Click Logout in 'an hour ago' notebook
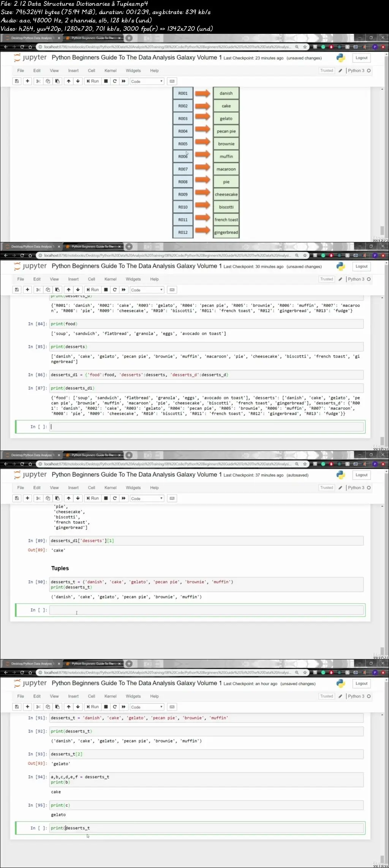389x868 pixels. click(361, 683)
